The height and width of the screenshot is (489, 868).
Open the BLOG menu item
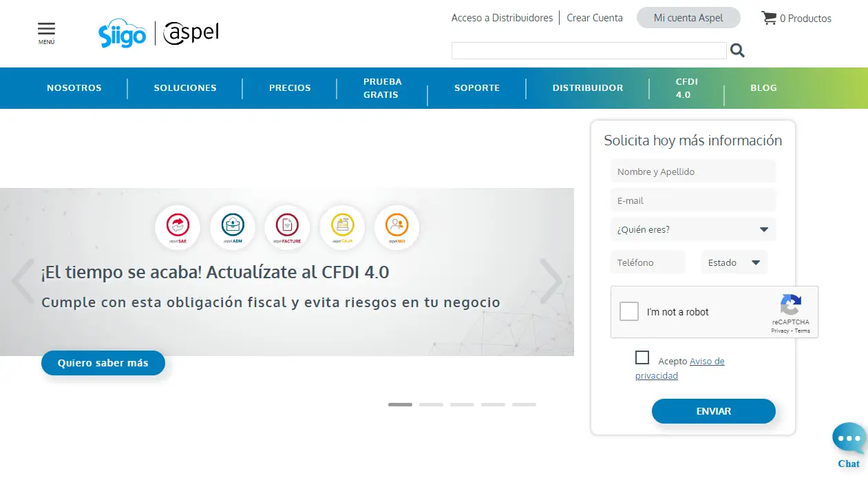(x=763, y=88)
